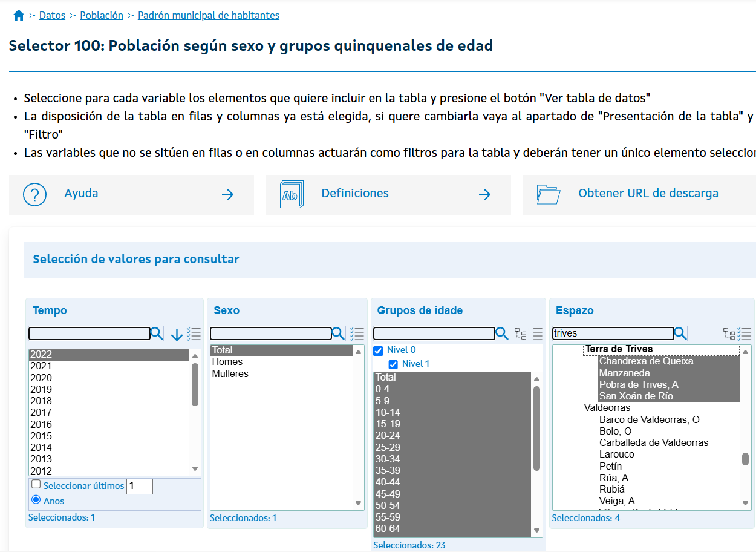Screen dimensions: 756x552
Task: Reverse sort order arrow in Tempo
Action: pos(177,335)
